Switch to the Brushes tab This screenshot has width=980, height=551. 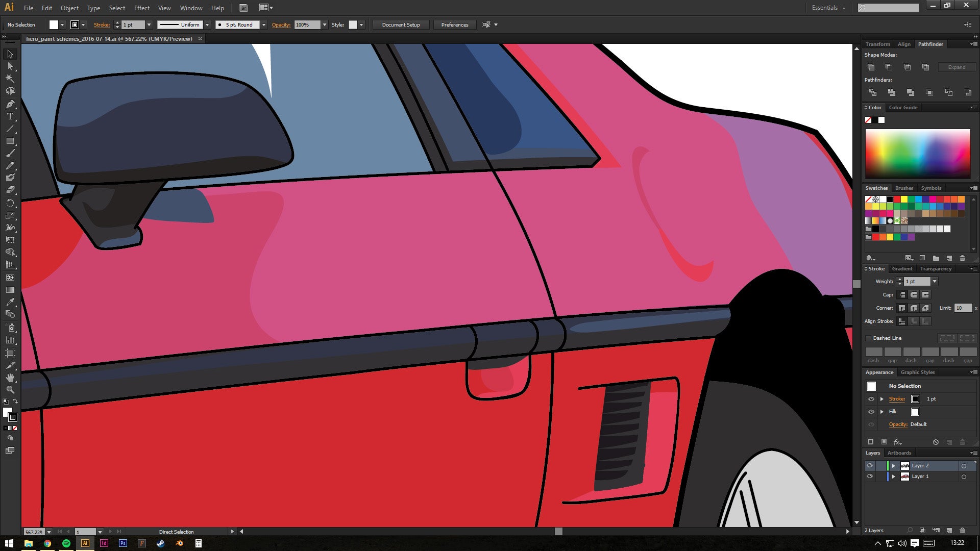point(904,188)
